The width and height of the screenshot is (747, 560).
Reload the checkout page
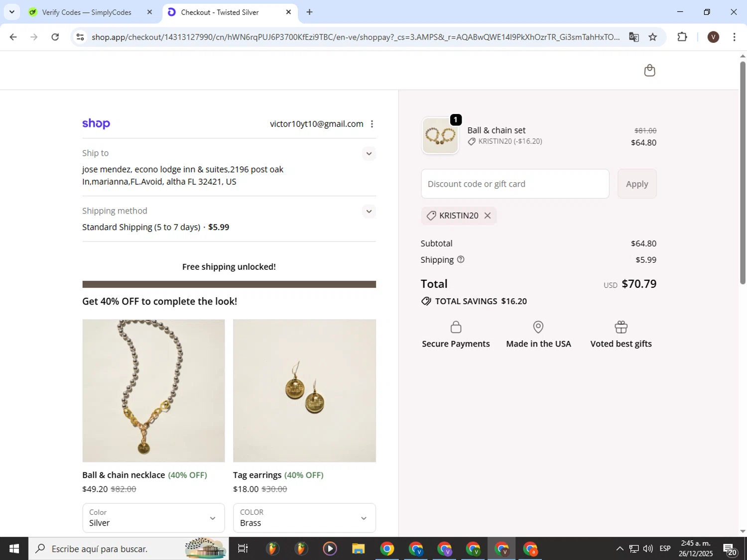55,37
